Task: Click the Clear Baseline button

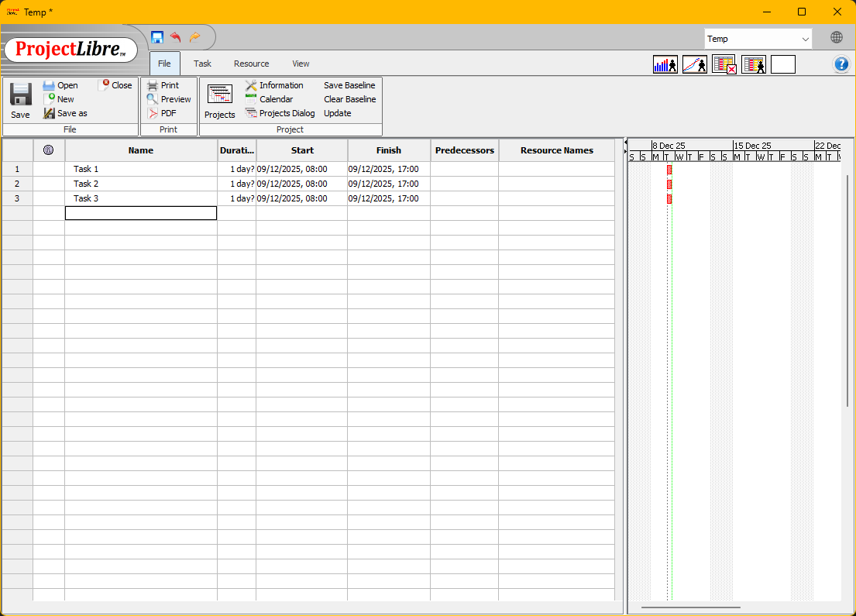Action: pos(349,99)
